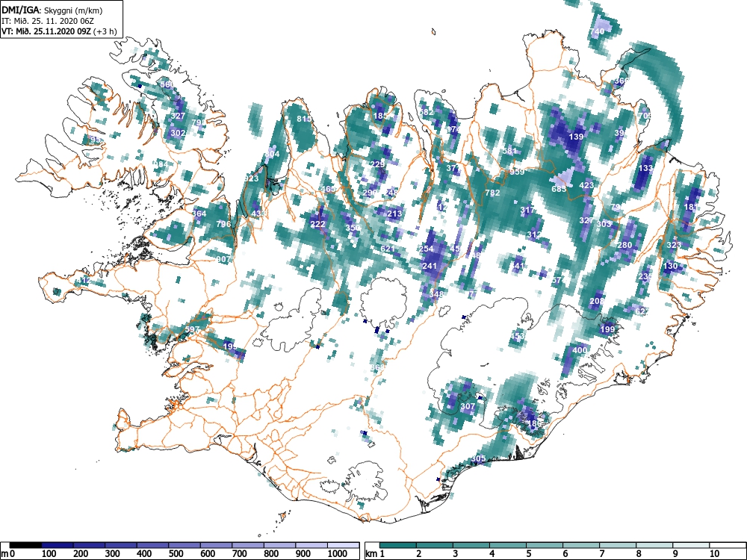
Task: Click the visibility value '740' on the map
Action: [x=597, y=31]
